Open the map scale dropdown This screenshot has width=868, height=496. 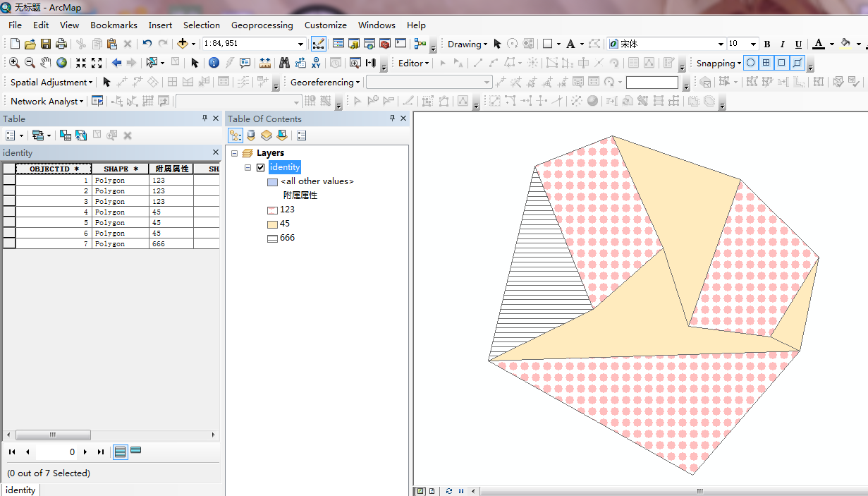click(300, 44)
